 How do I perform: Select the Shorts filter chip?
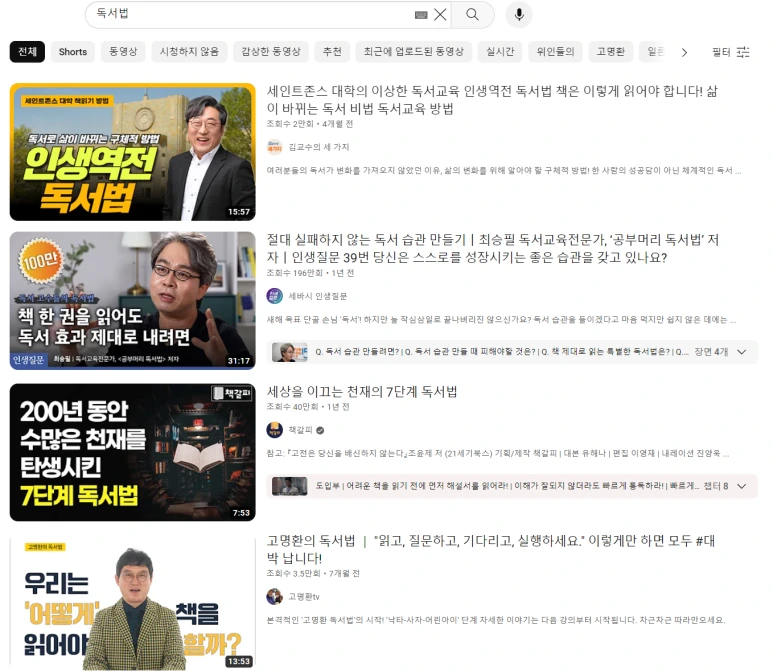coord(72,52)
